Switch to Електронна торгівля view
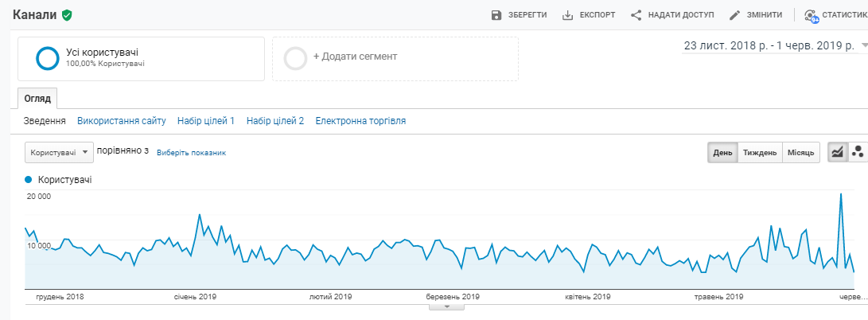The height and width of the screenshot is (320, 868). (x=360, y=121)
